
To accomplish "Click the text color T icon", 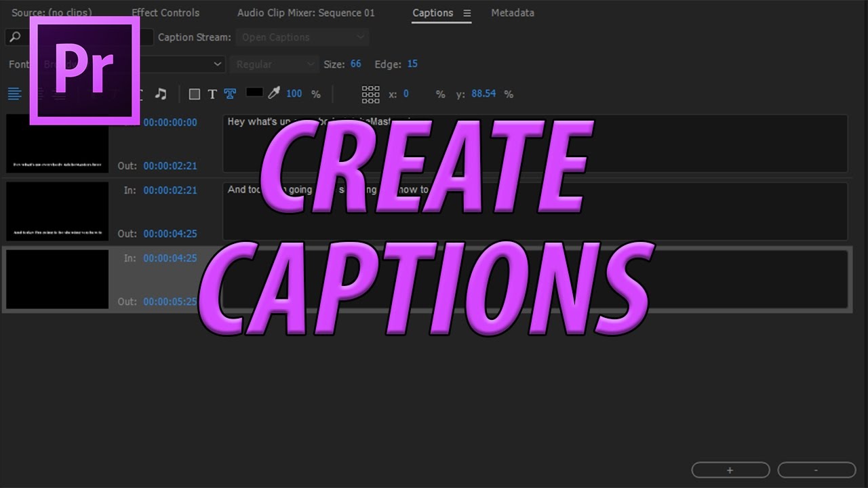I will [212, 94].
